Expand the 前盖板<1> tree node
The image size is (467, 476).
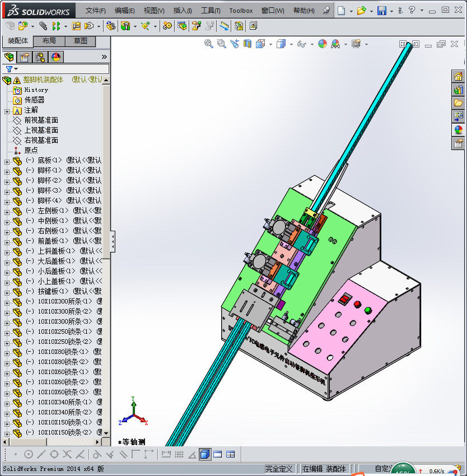7,242
